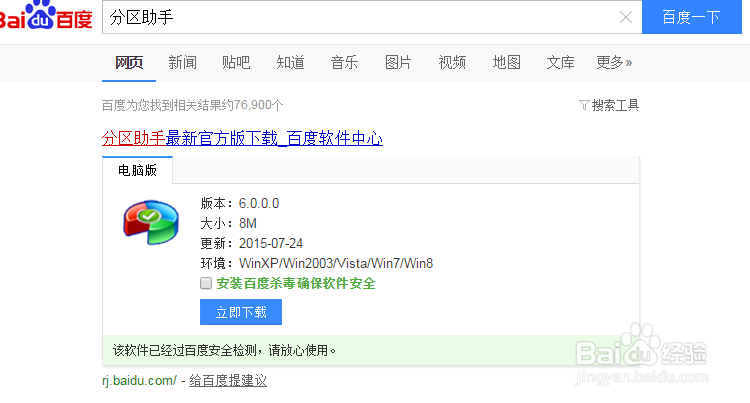Open the 搜索工具 filter

(x=608, y=105)
